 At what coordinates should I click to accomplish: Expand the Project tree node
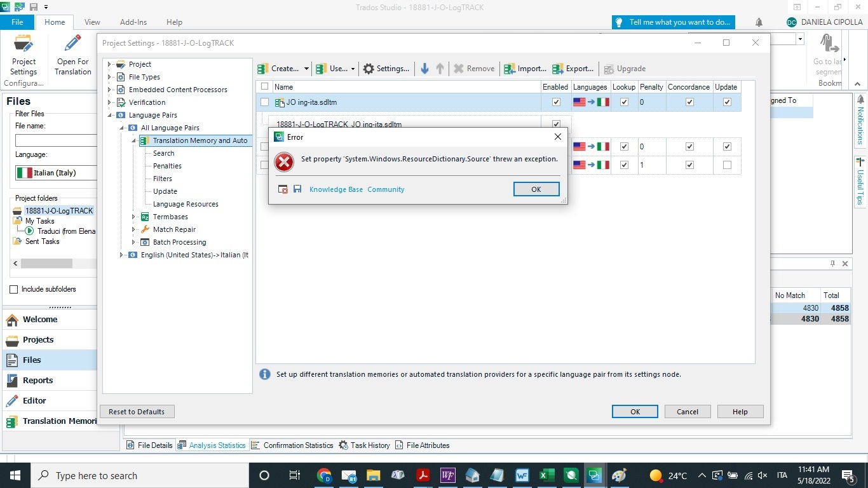pos(109,64)
